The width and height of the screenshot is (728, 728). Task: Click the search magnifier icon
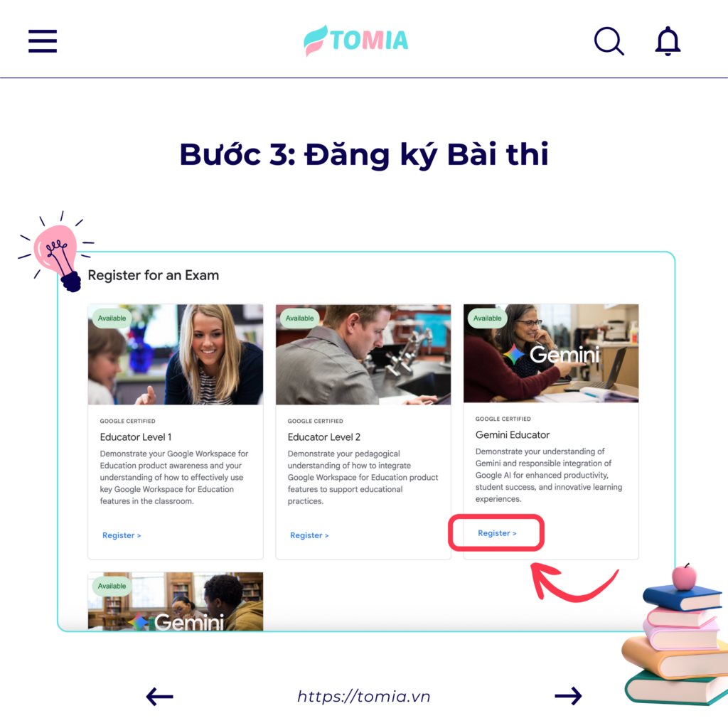(x=609, y=41)
